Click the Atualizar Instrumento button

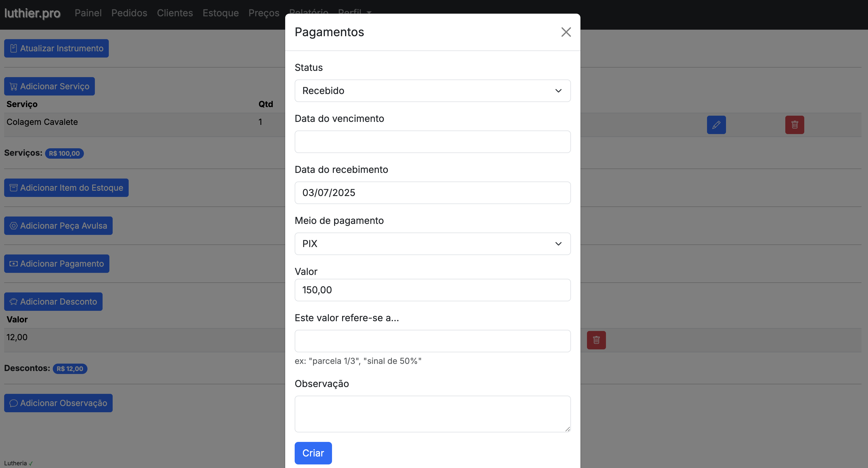tap(56, 48)
